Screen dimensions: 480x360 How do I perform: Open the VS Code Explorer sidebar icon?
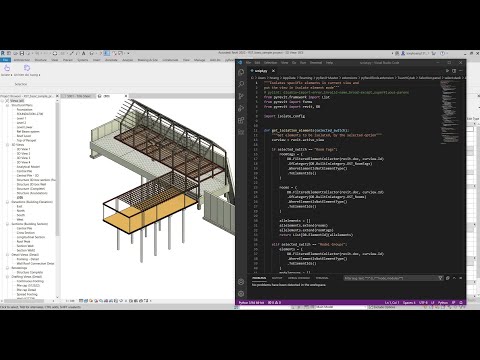tap(241, 72)
